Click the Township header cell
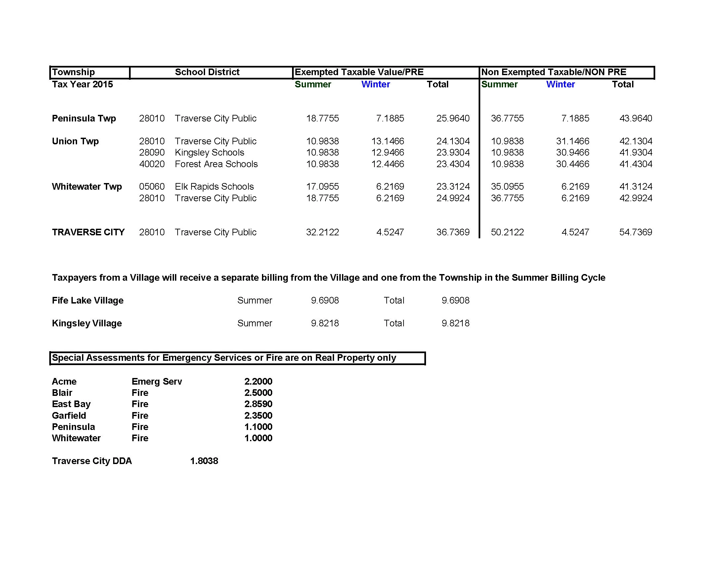The width and height of the screenshot is (728, 563). (x=73, y=72)
